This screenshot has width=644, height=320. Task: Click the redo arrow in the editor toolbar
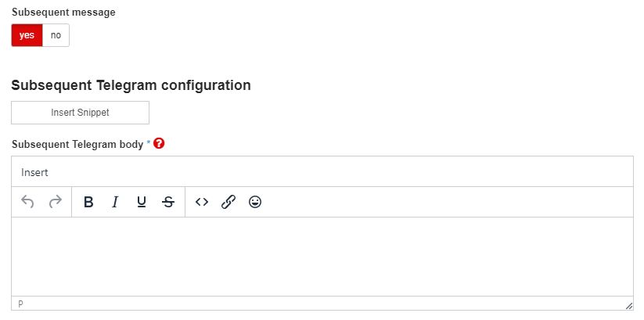55,202
